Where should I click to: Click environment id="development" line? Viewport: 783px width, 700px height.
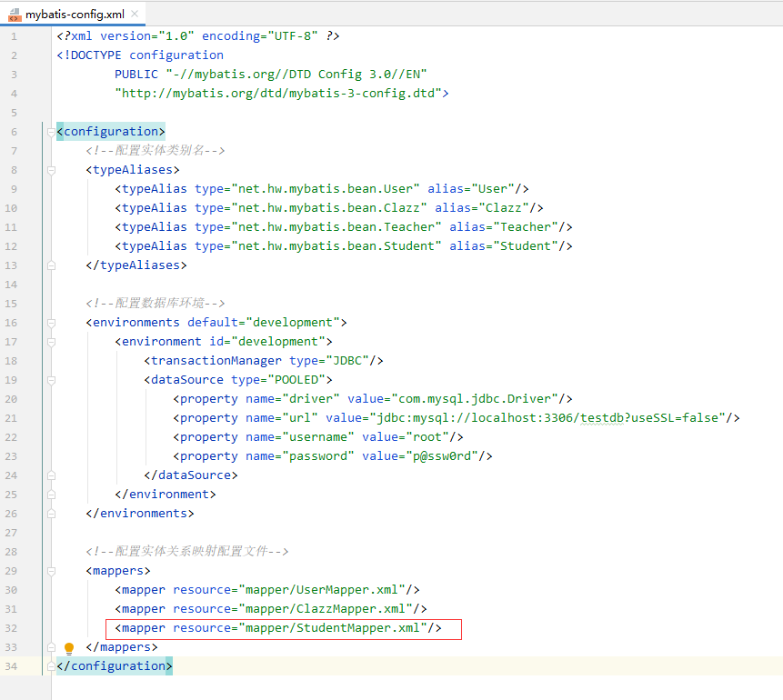tap(224, 342)
